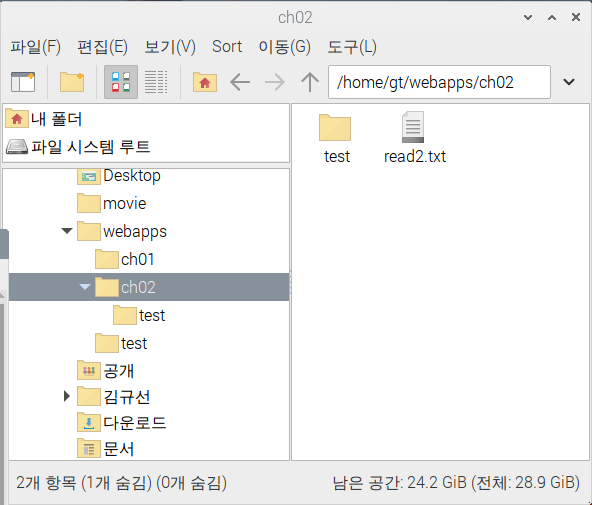
Task: Navigate forward with the right arrow
Action: 275,82
